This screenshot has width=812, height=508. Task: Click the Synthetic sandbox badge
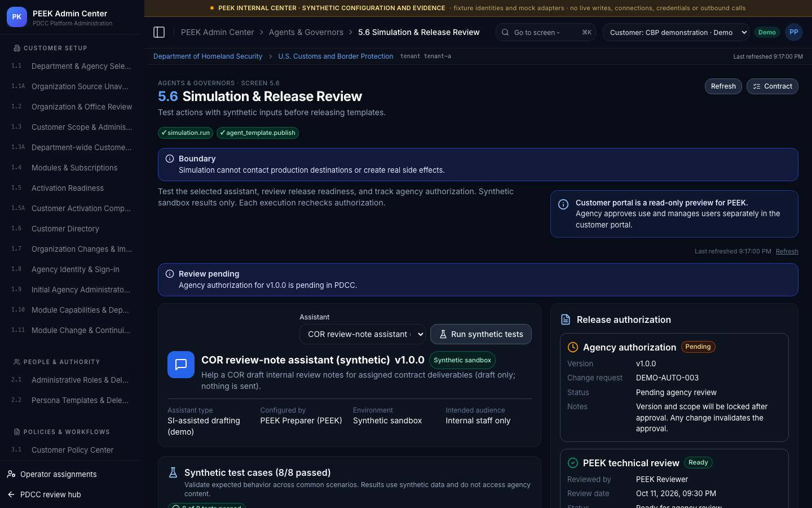pos(462,360)
